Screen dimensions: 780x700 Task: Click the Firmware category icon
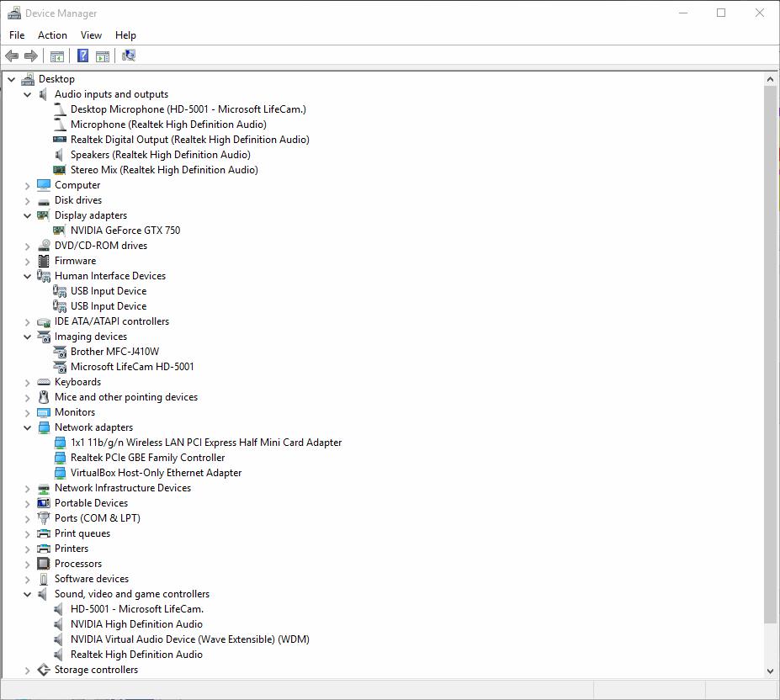click(44, 261)
